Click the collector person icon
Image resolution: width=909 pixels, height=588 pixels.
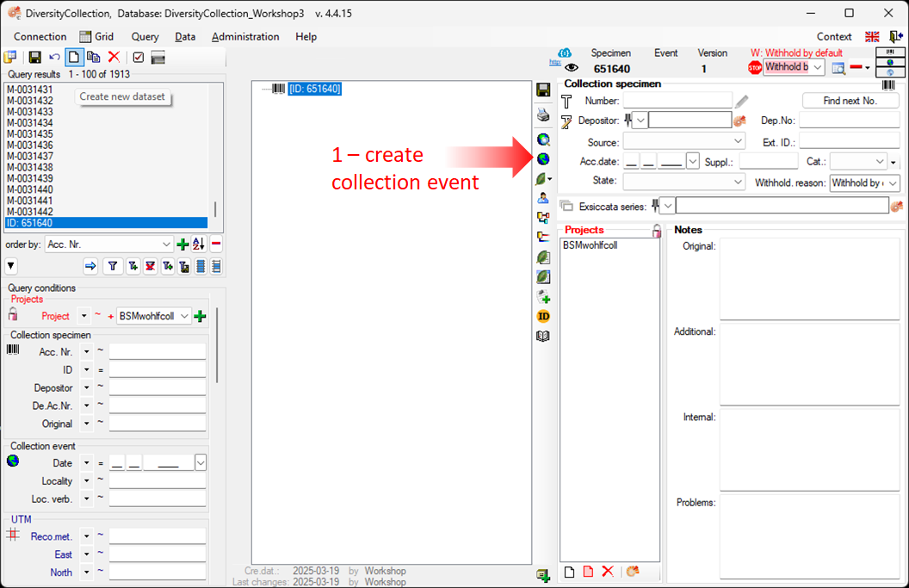pos(543,198)
